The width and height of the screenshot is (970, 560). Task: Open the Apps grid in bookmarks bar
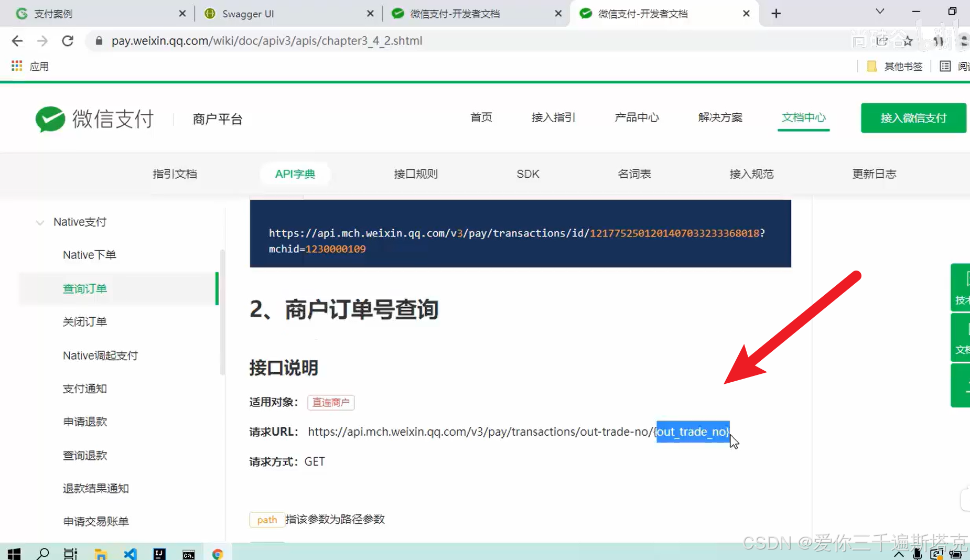(17, 66)
